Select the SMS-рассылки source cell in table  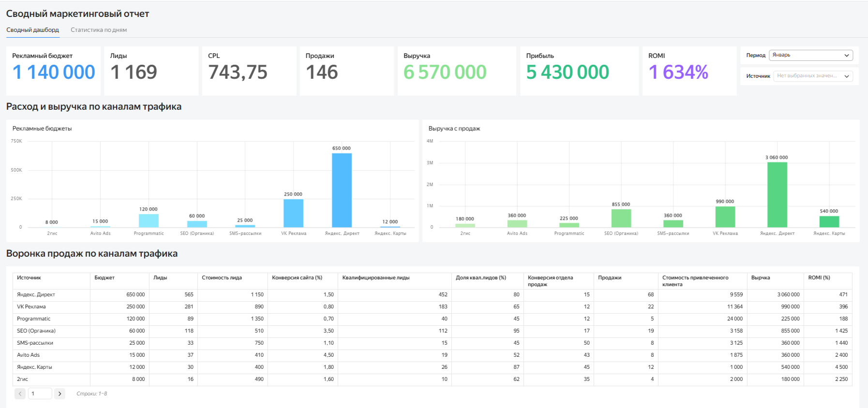coord(35,343)
